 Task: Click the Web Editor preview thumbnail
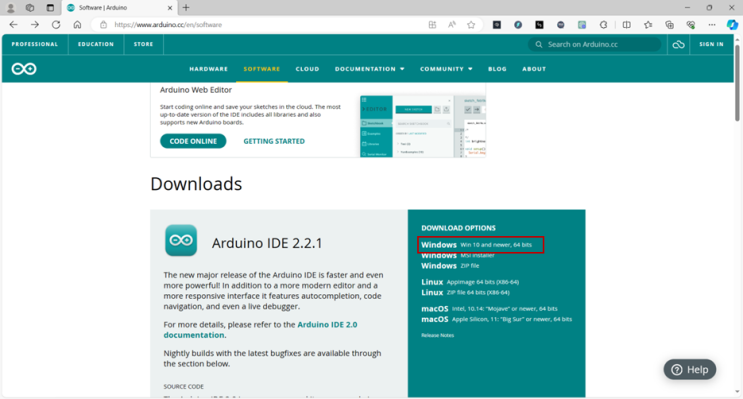(423, 126)
